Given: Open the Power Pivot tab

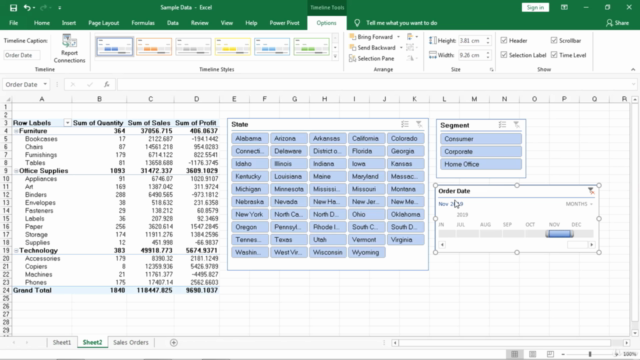Looking at the screenshot, I should click(x=284, y=23).
